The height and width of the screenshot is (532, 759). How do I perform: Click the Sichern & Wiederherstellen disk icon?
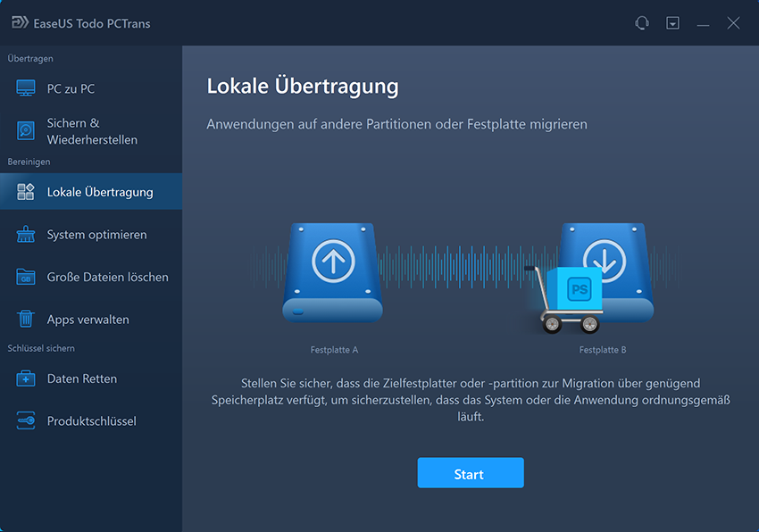(26, 130)
